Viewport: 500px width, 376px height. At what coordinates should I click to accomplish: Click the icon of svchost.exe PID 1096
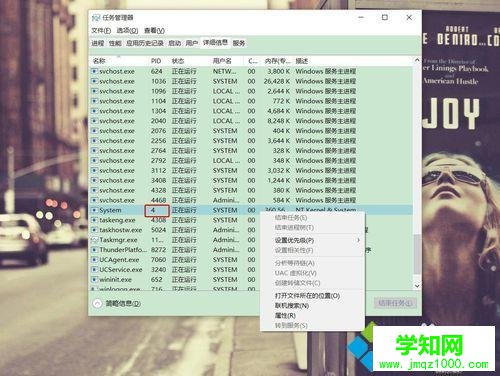(x=95, y=91)
